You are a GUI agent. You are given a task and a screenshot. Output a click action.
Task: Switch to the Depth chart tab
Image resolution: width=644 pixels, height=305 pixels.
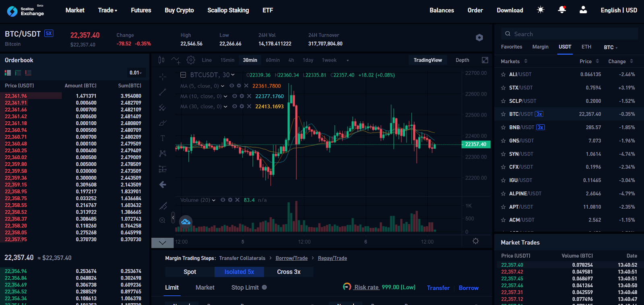pyautogui.click(x=462, y=60)
